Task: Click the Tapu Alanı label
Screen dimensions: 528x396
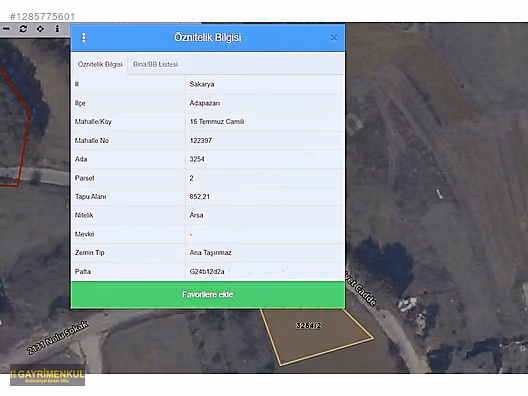Action: point(91,197)
